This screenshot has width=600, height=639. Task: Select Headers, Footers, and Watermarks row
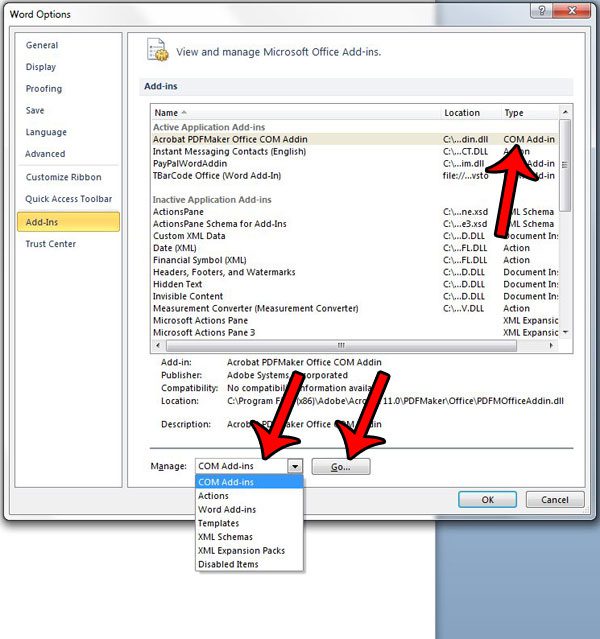tap(355, 272)
